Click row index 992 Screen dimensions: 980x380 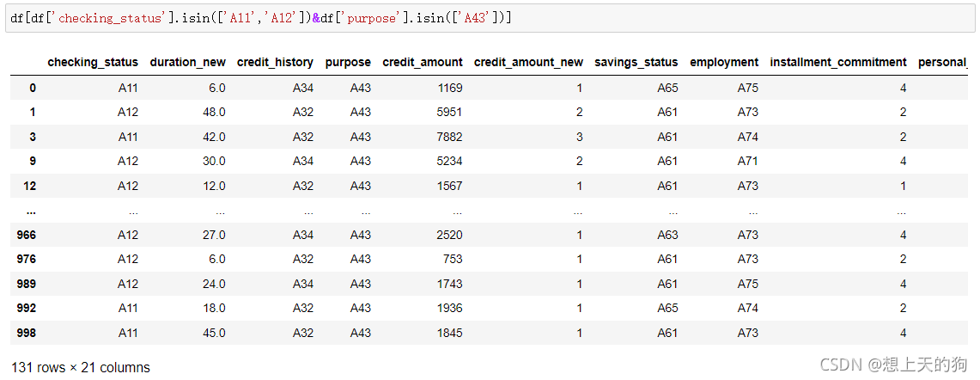tap(27, 308)
